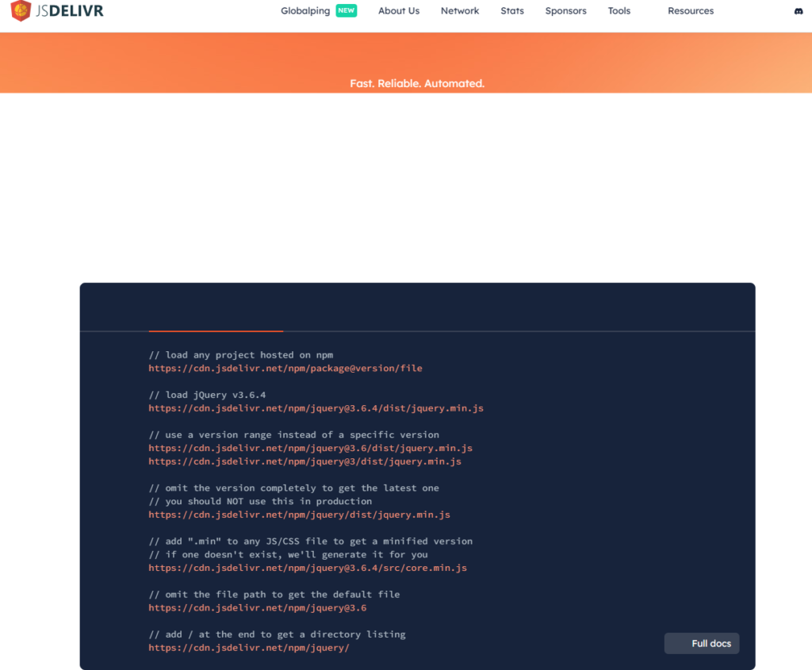Expand the Resources menu
This screenshot has height=670, width=812.
pyautogui.click(x=691, y=11)
